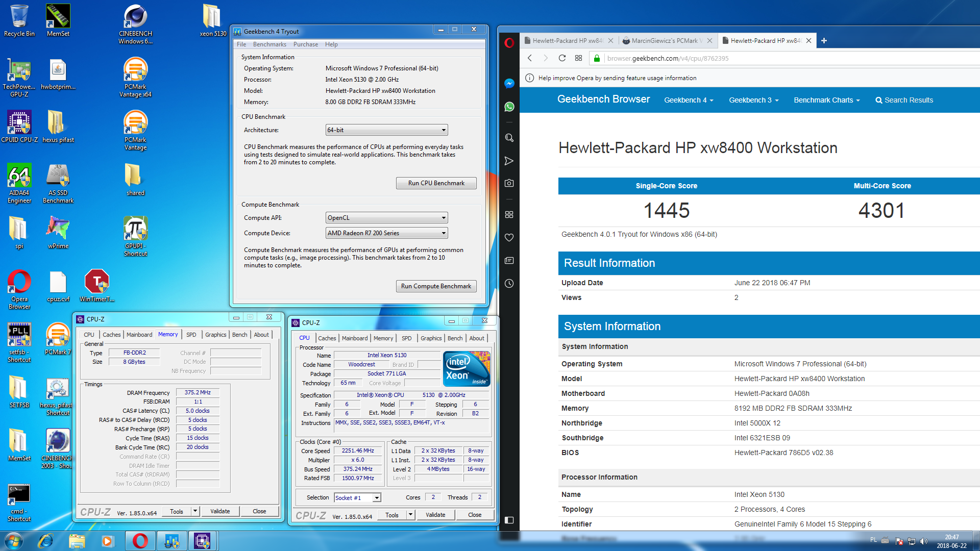
Task: Click Run CPU Benchmark button
Action: 436,183
